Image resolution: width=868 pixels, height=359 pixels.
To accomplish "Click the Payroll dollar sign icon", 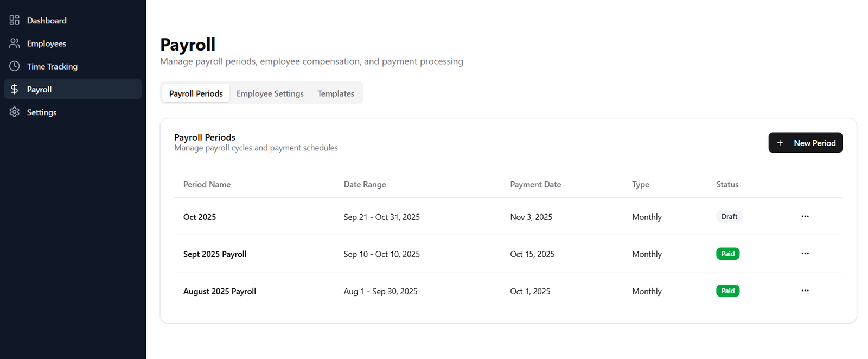I will click(15, 89).
